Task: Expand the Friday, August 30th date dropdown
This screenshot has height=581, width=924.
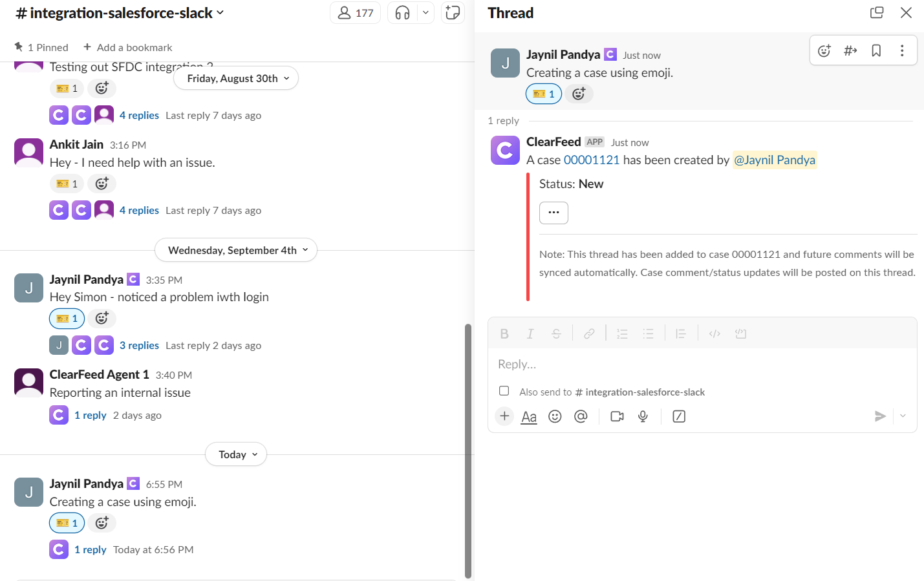Action: coord(236,78)
